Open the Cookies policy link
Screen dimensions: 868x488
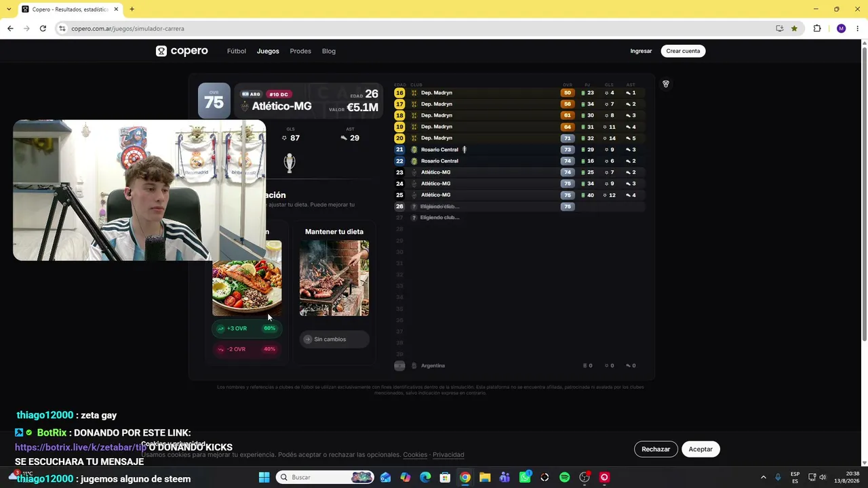(415, 455)
